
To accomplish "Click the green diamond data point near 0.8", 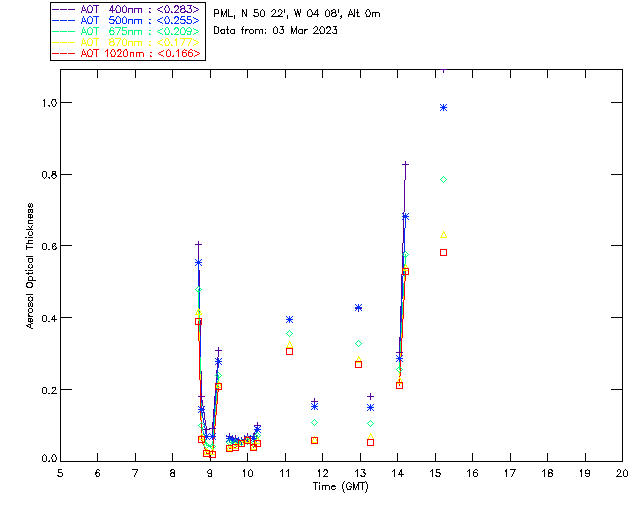I will [x=444, y=180].
